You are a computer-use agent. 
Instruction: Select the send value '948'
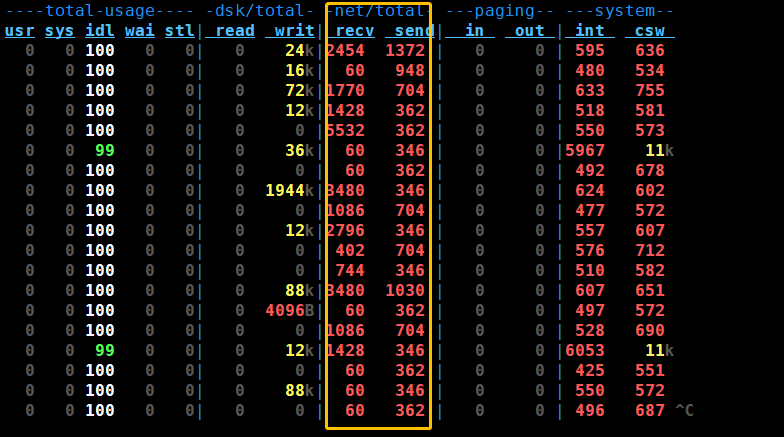pyautogui.click(x=410, y=70)
